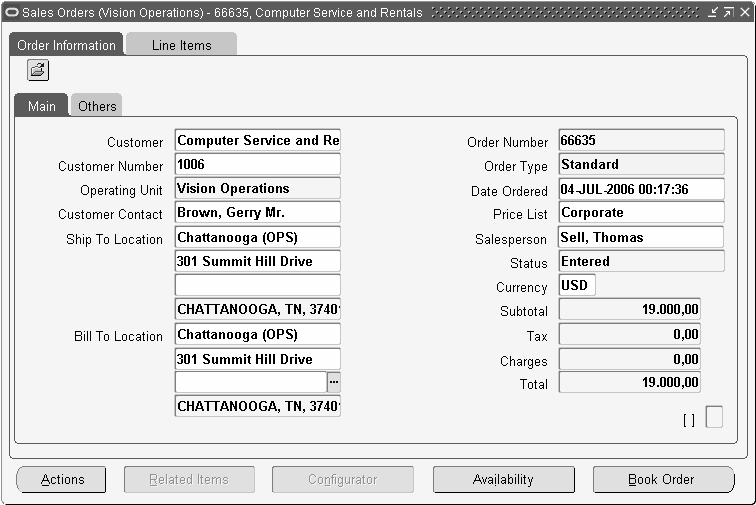Click the folder open icon below tabs
Image resolution: width=756 pixels, height=505 pixels.
pos(38,70)
